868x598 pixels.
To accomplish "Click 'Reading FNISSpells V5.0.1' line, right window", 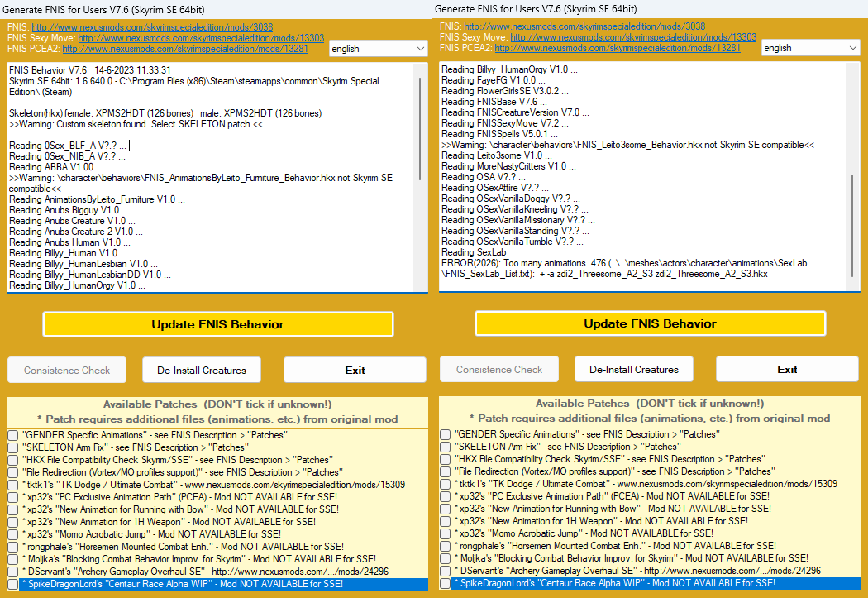I will pos(499,134).
